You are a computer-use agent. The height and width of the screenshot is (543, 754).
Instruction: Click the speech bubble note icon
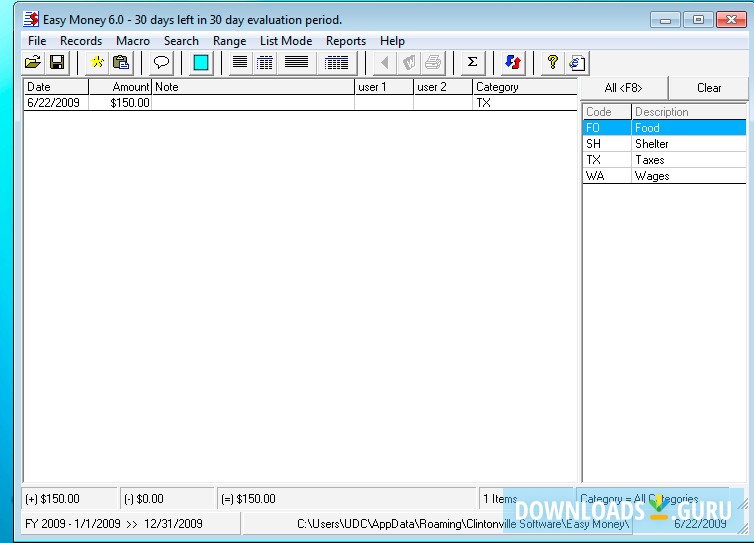click(x=161, y=63)
